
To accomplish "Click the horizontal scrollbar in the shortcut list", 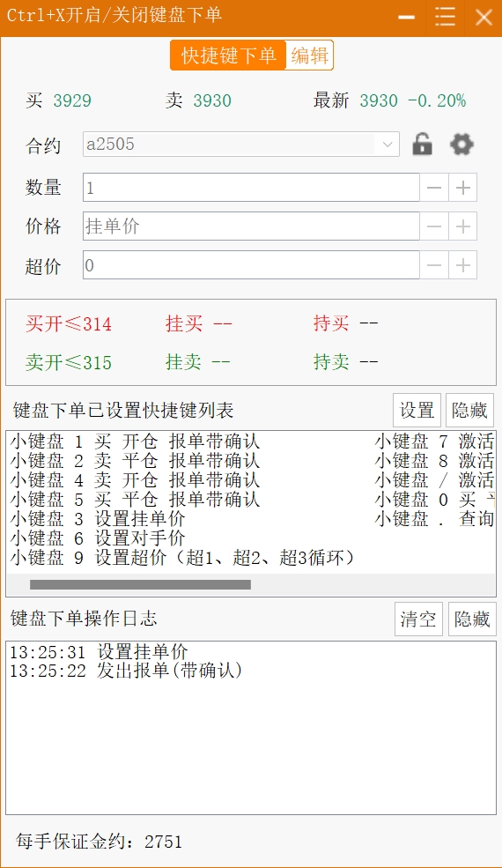I will [140, 584].
